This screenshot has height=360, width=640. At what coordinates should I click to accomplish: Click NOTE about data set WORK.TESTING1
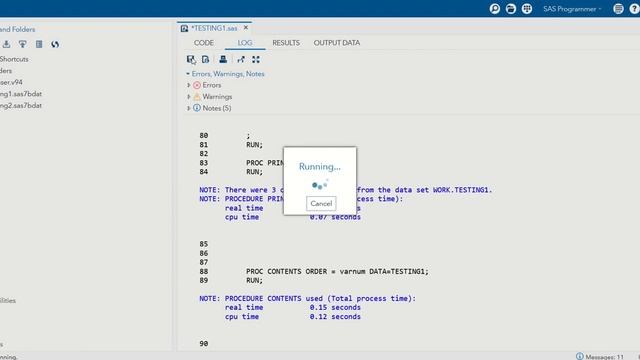(x=346, y=190)
